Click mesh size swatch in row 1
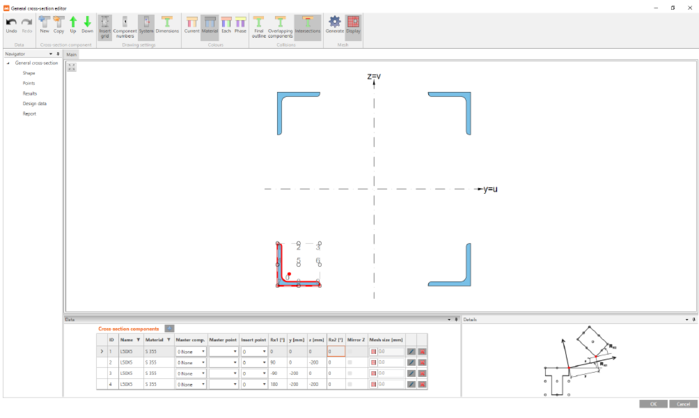 [x=374, y=352]
